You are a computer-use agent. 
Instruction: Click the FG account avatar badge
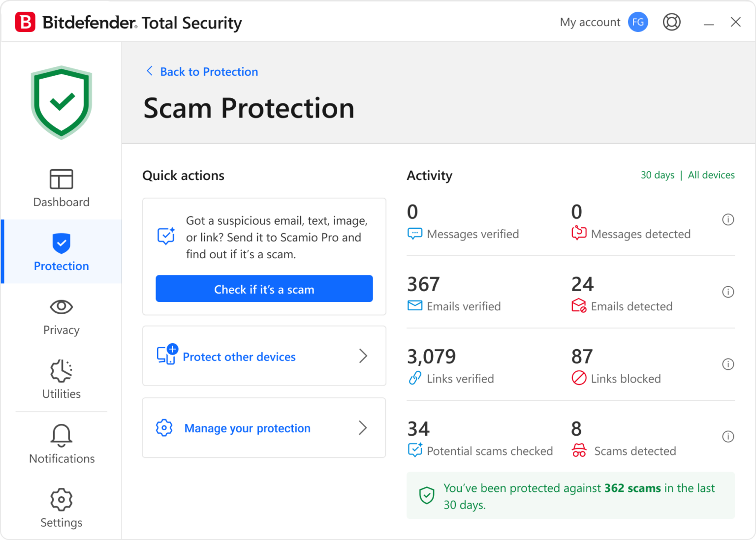pos(638,22)
